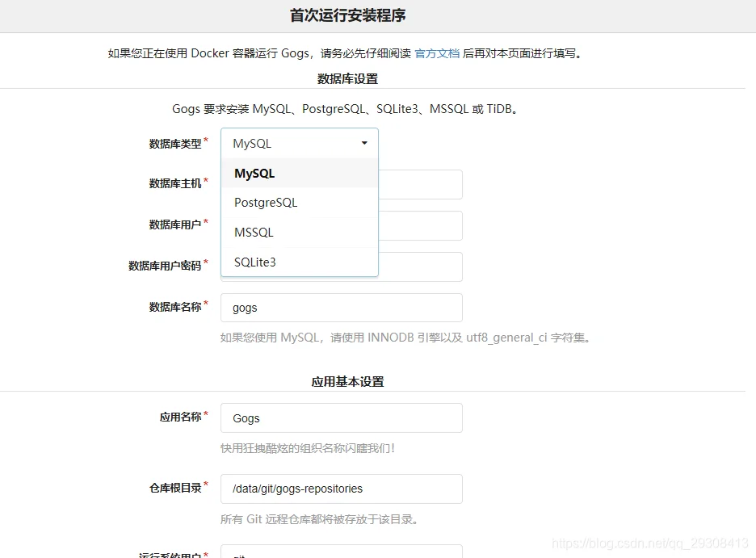
Task: Focus the 数据库用户 input field
Action: pyautogui.click(x=421, y=225)
